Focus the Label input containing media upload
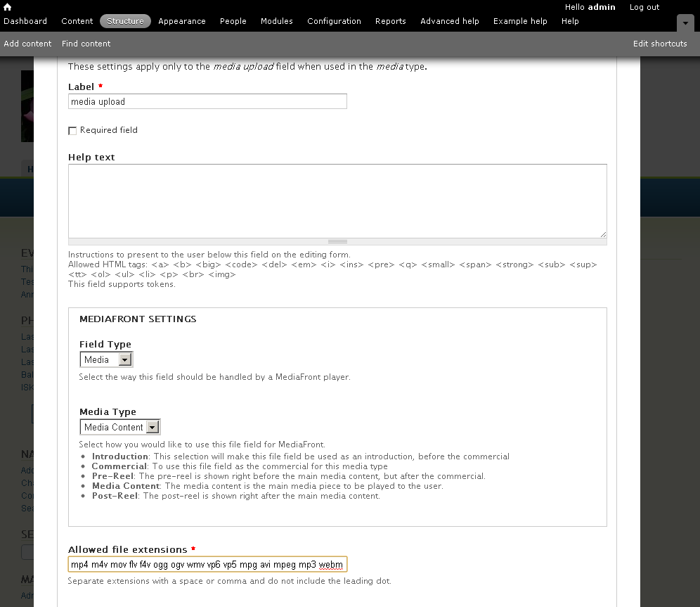The width and height of the screenshot is (700, 607). pyautogui.click(x=207, y=101)
